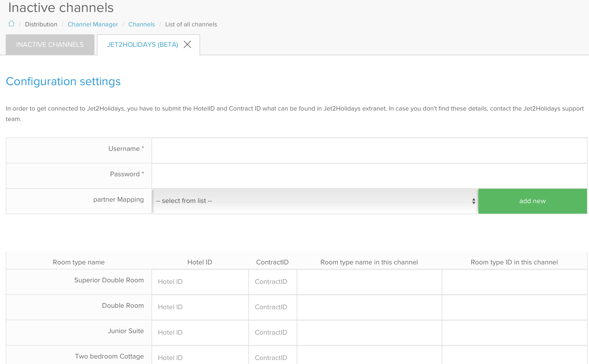Click the ContractID column header
Screen dimensions: 589x364
click(272, 262)
